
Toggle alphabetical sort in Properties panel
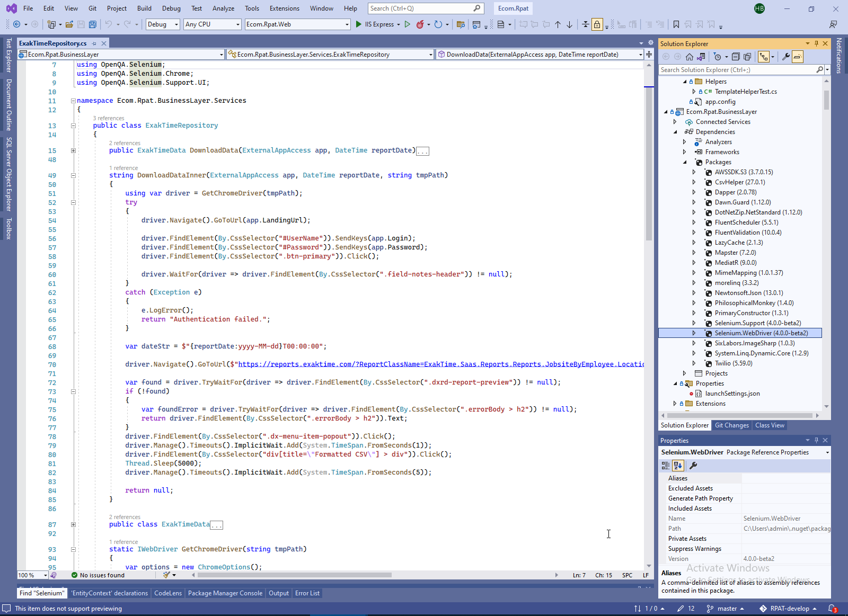678,466
